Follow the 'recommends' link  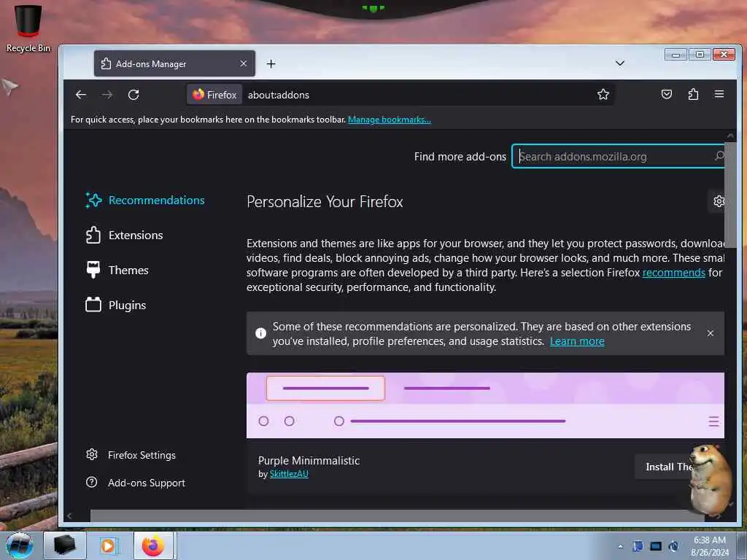click(x=673, y=273)
